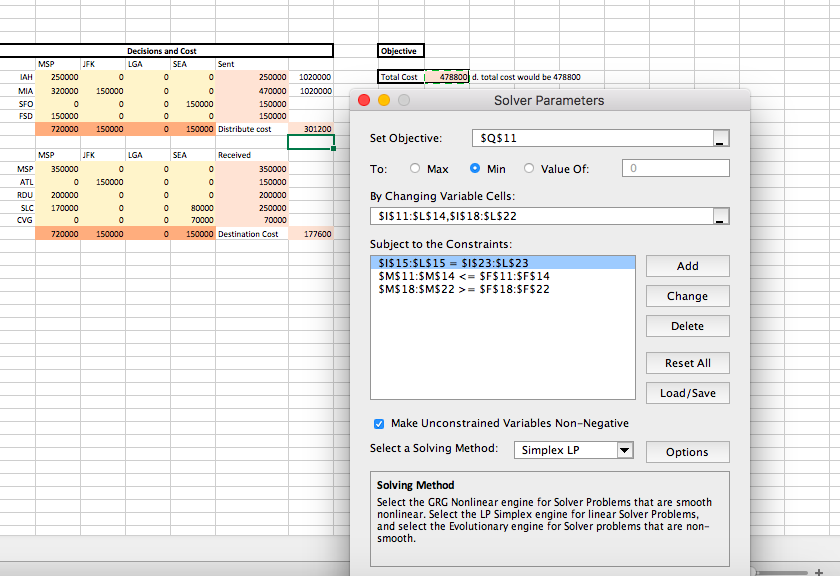The height and width of the screenshot is (576, 840).
Task: Click Add to create a new constraint
Action: tap(687, 266)
